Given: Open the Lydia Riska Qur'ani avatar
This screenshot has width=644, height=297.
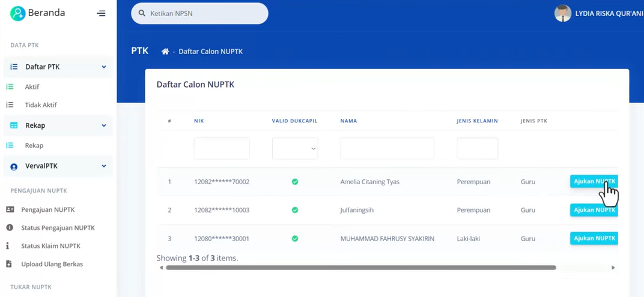Looking at the screenshot, I should pyautogui.click(x=563, y=14).
